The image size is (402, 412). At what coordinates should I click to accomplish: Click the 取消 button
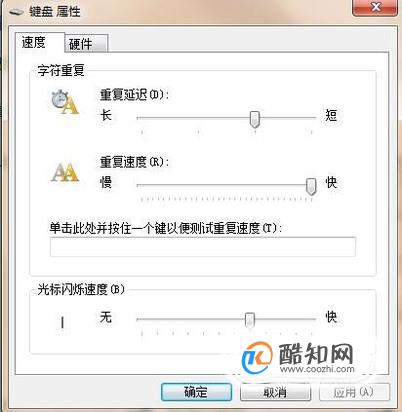(275, 392)
